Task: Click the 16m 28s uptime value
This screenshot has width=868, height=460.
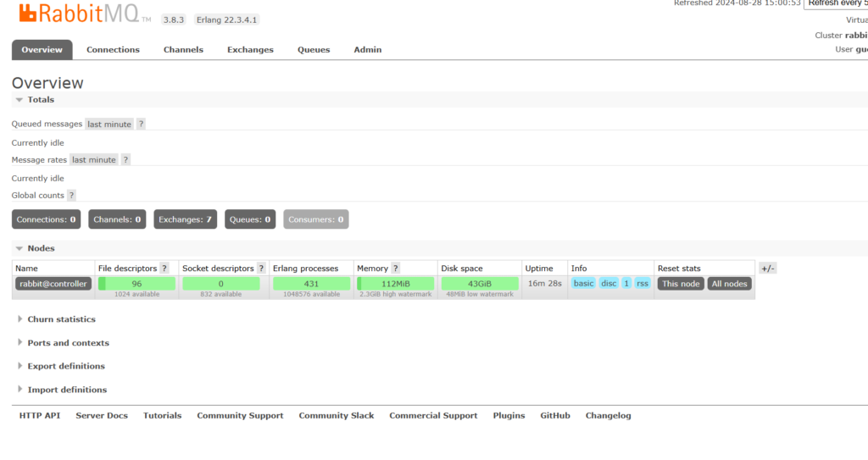Action: point(545,284)
